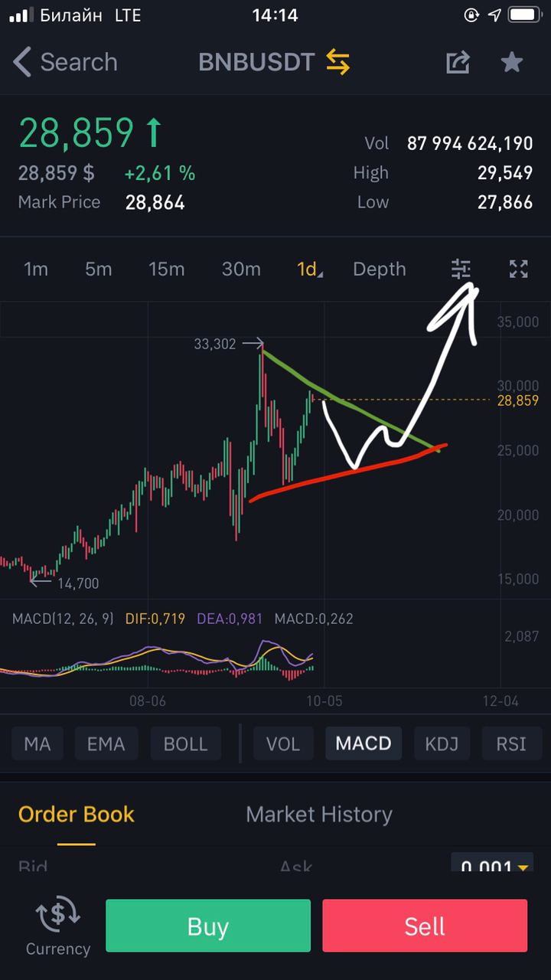Open the Order Book tab

click(x=77, y=814)
